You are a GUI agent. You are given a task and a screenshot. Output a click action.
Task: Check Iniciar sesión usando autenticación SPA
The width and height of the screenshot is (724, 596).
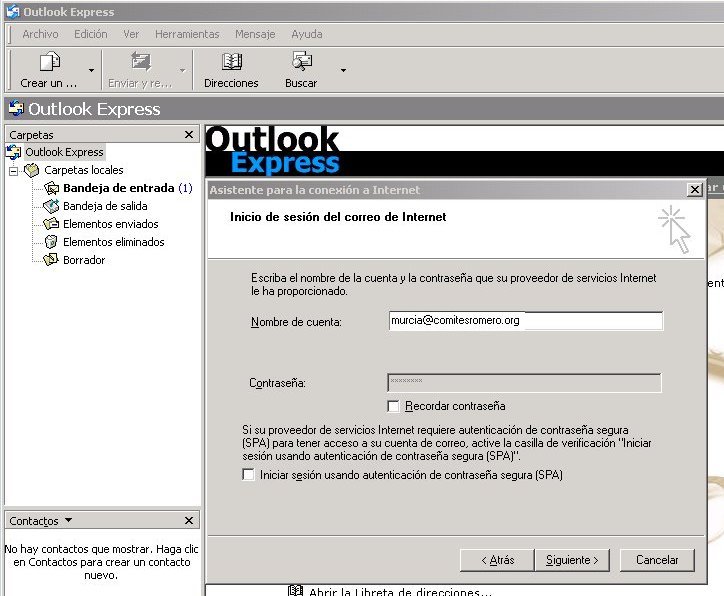coord(249,475)
